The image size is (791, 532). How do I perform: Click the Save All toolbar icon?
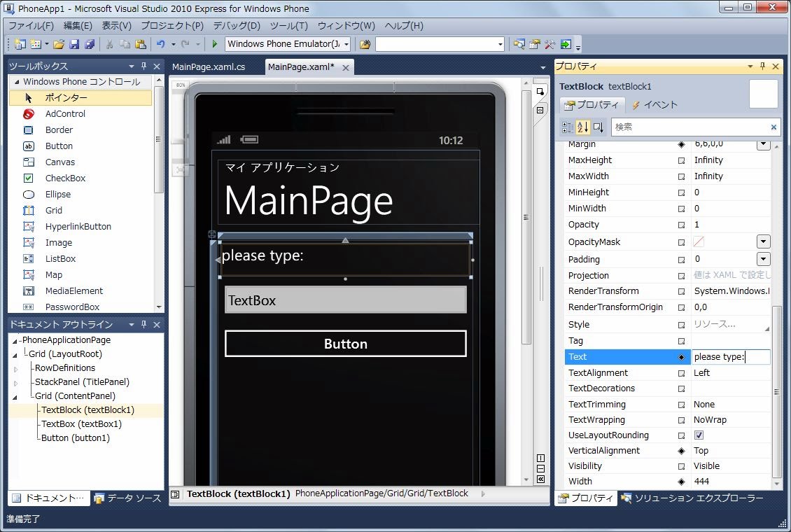point(90,44)
